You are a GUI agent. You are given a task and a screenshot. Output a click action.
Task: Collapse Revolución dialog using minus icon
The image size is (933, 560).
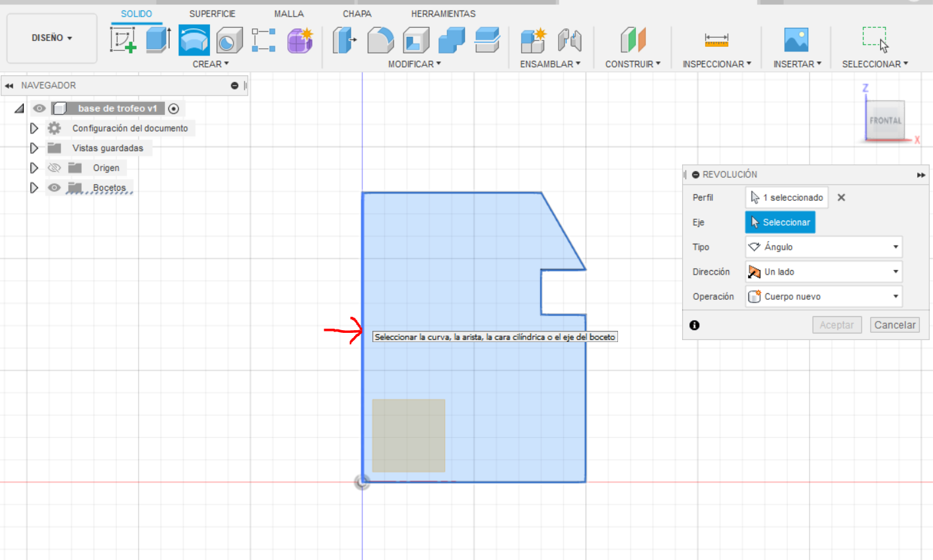click(x=695, y=175)
